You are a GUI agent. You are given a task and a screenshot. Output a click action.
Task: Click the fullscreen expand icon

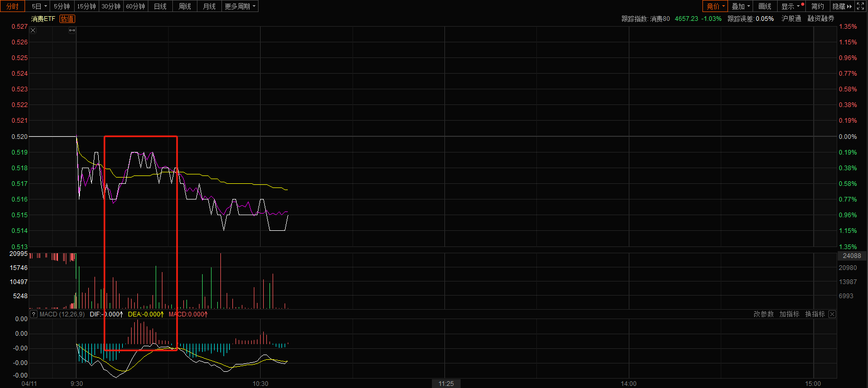[860, 6]
